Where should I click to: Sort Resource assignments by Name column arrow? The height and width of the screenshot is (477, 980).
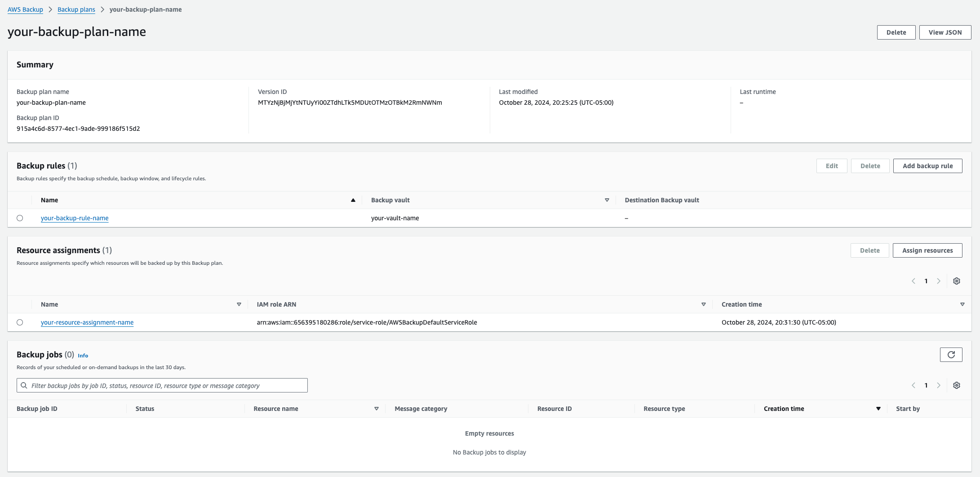tap(239, 304)
